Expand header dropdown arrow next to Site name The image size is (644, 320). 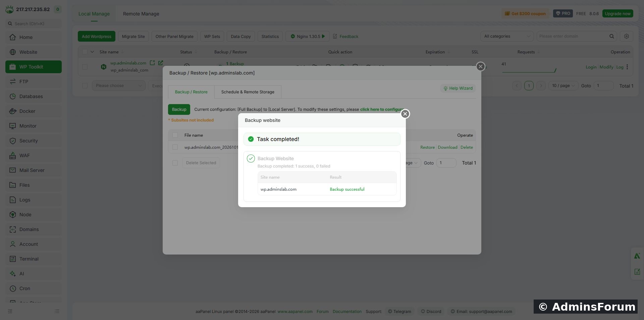(x=92, y=52)
